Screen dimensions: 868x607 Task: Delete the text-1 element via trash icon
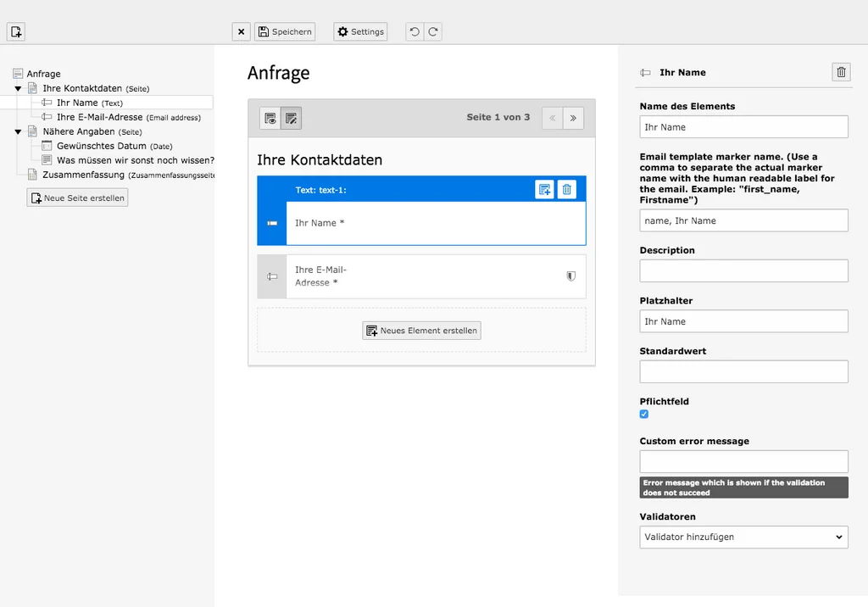pos(567,189)
